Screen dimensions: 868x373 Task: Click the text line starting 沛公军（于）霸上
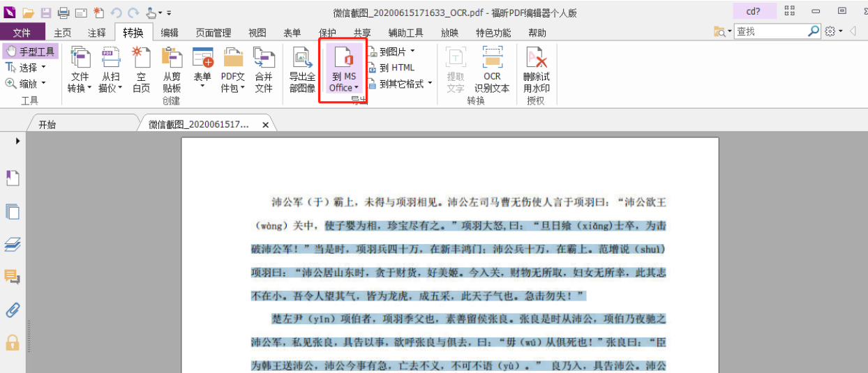click(x=469, y=202)
